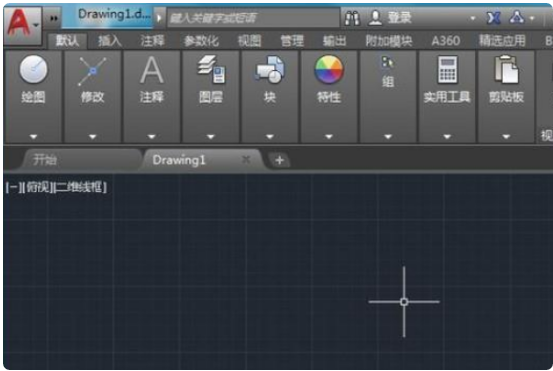Expand the 剪贴板 panel bottom arrow
Screen dimensions: 553x371
pyautogui.click(x=506, y=136)
